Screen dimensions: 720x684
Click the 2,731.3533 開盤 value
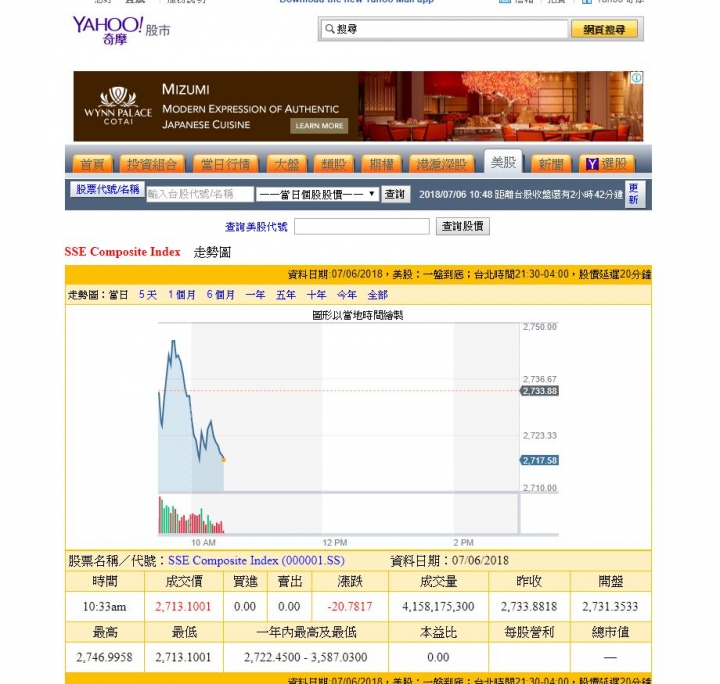pyautogui.click(x=610, y=606)
